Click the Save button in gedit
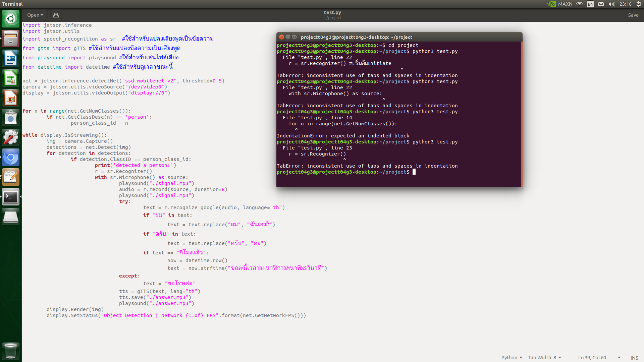 click(x=633, y=15)
